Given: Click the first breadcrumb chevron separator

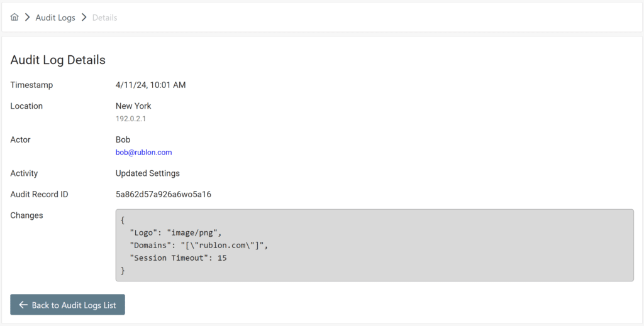Looking at the screenshot, I should click(x=27, y=18).
